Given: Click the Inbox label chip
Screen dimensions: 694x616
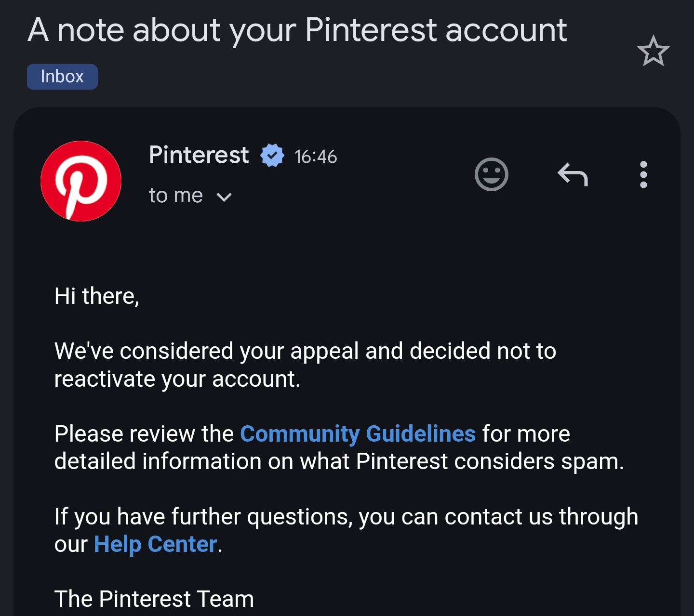Looking at the screenshot, I should coord(62,77).
